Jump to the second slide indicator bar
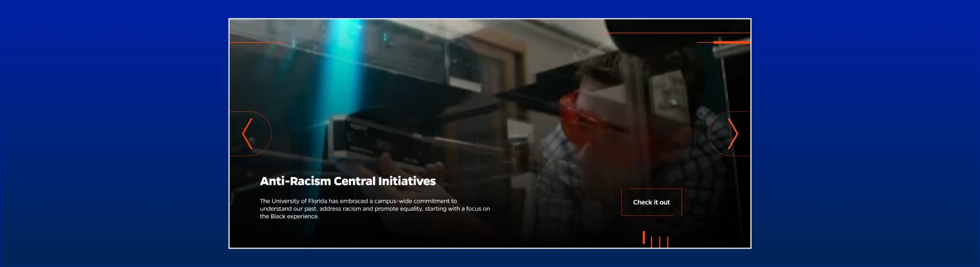Screen dimensions: 980x267 [x=651, y=242]
